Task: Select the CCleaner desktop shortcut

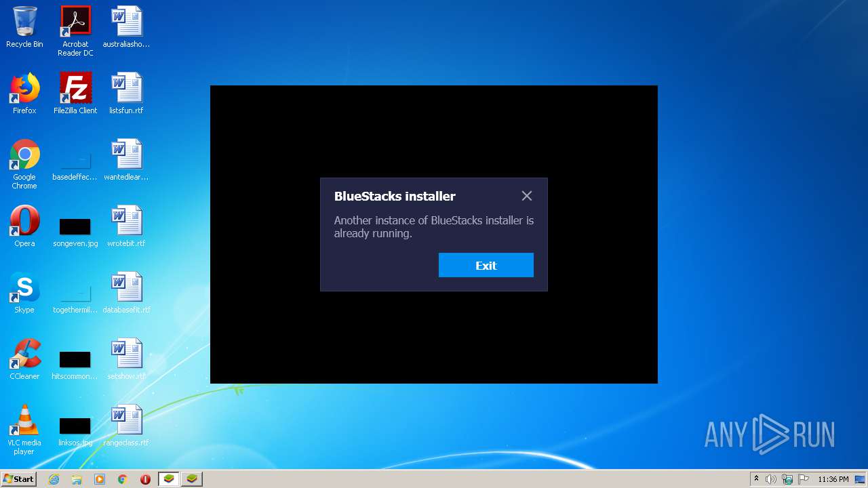Action: click(24, 359)
